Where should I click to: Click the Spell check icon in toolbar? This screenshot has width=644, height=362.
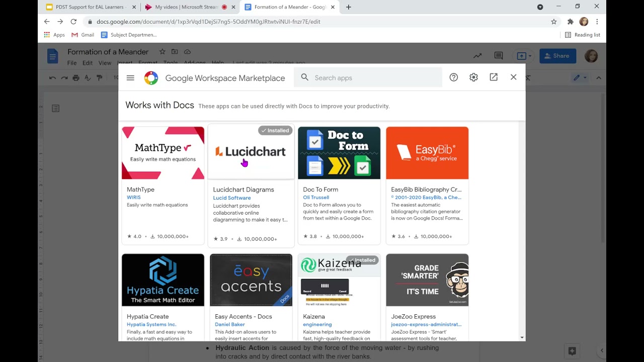tap(88, 78)
